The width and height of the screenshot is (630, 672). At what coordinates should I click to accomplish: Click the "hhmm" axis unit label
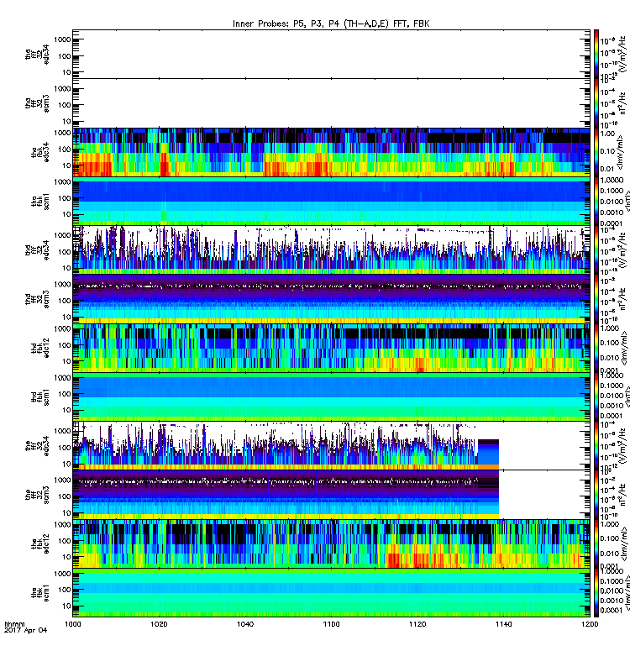coord(14,624)
